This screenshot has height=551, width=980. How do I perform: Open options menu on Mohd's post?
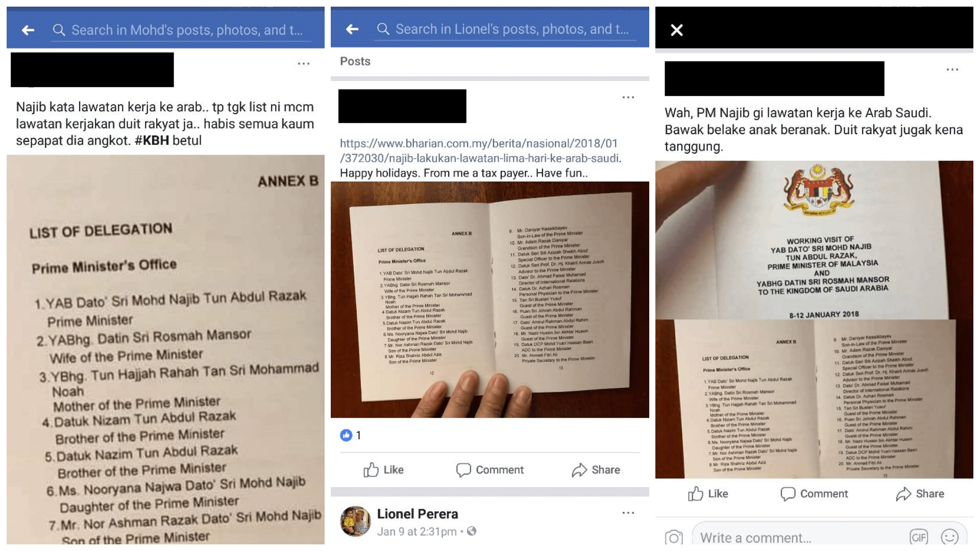(x=304, y=64)
